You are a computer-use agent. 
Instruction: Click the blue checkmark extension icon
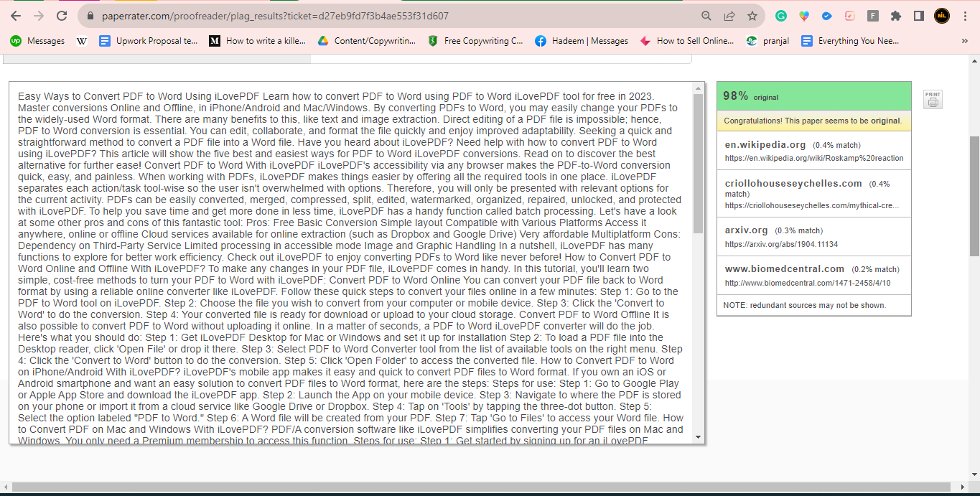pyautogui.click(x=827, y=16)
